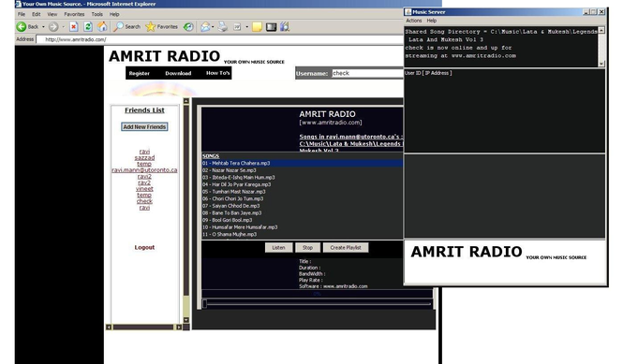Open the Back button history dropdown arrow
Image resolution: width=623 pixels, height=364 pixels.
tap(43, 27)
